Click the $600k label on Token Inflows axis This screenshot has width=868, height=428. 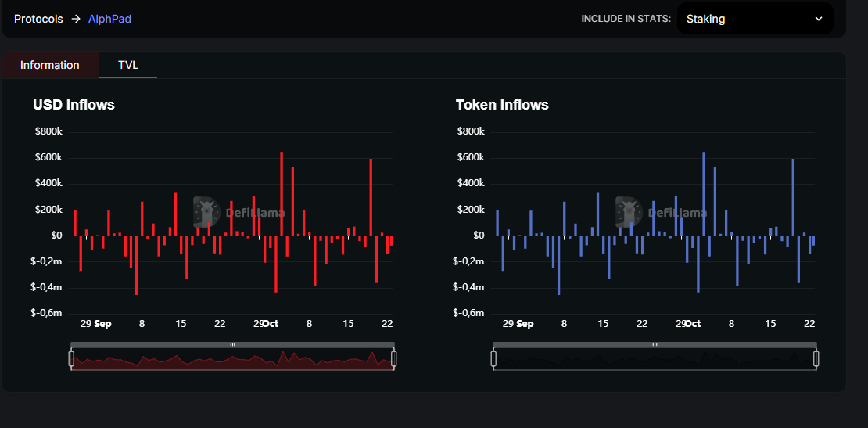471,158
